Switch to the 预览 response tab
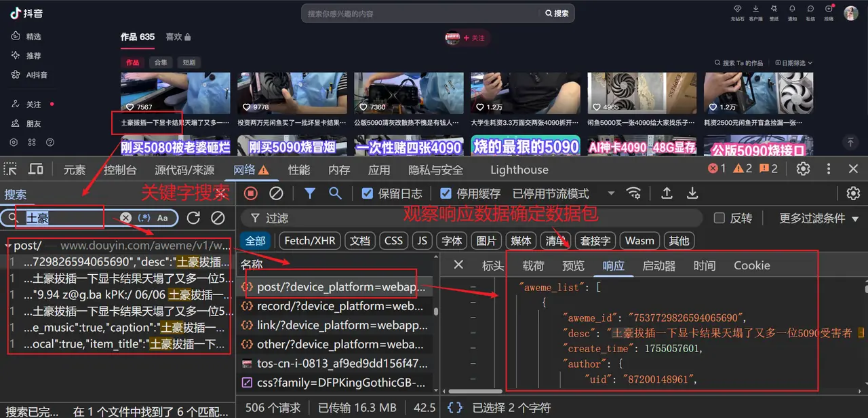This screenshot has height=418, width=868. (x=573, y=265)
